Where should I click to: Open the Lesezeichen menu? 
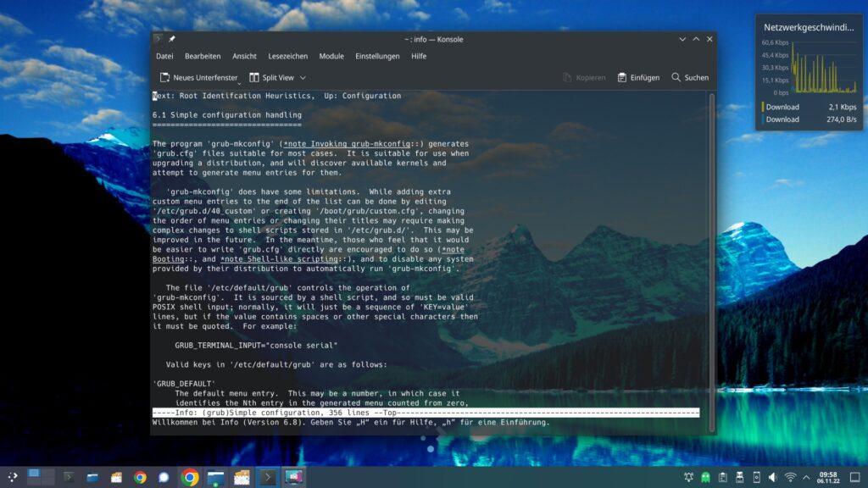(x=288, y=56)
